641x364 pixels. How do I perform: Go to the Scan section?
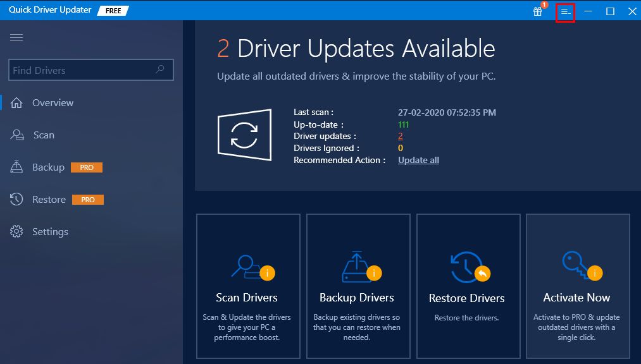click(x=44, y=135)
